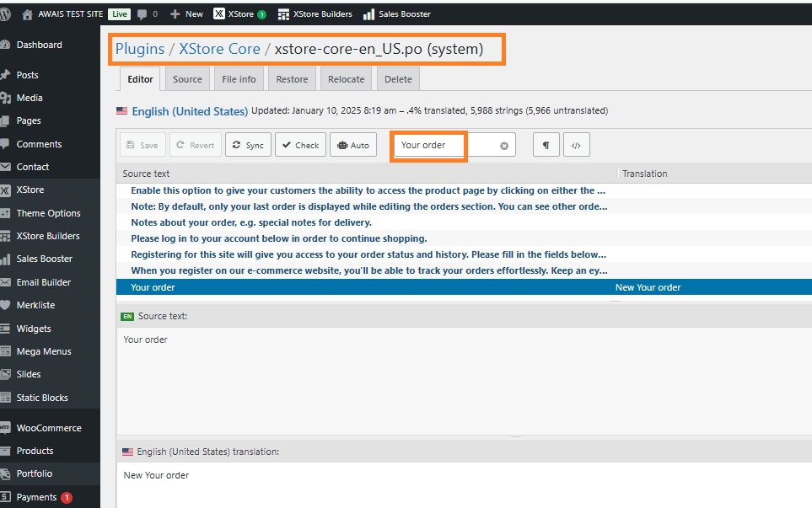Screen dimensions: 812x508
Task: Switch to the Delete tab
Action: 398,79
